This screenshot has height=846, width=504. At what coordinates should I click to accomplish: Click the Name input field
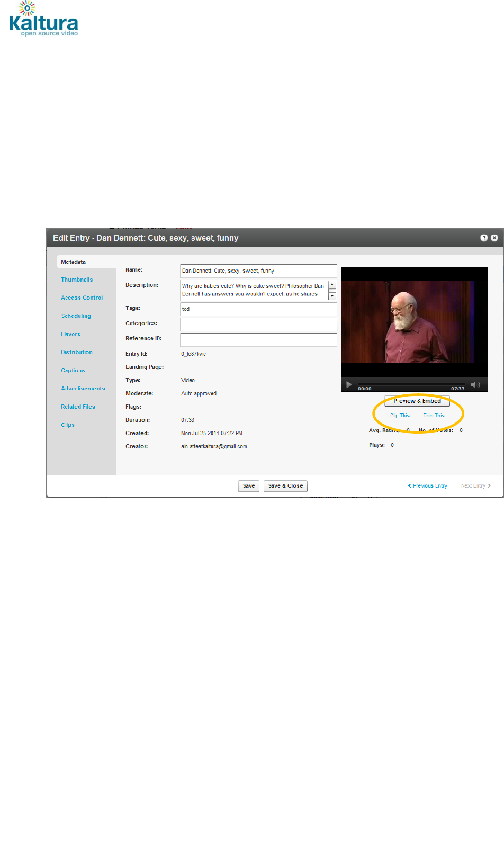click(258, 271)
